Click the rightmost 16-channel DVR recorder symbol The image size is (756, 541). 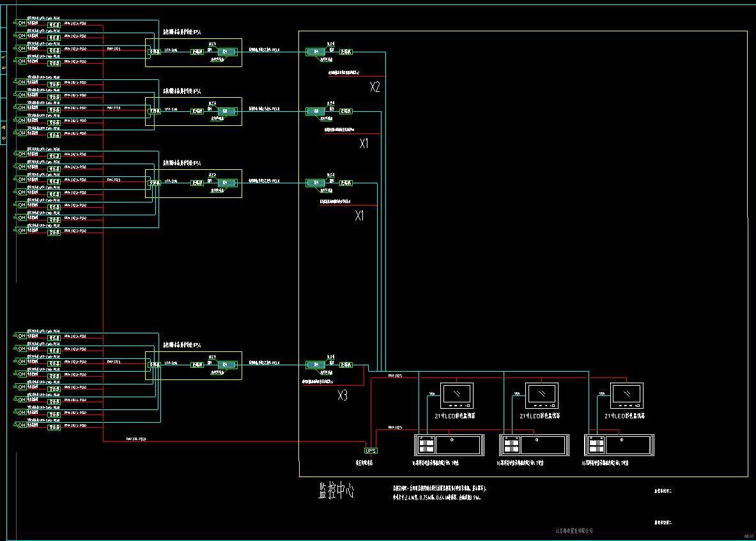[619, 445]
